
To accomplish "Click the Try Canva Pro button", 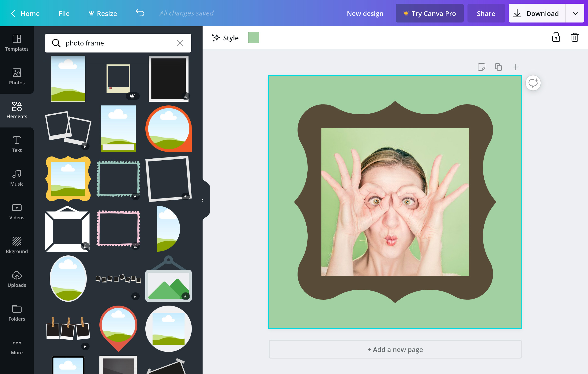I will 429,13.
